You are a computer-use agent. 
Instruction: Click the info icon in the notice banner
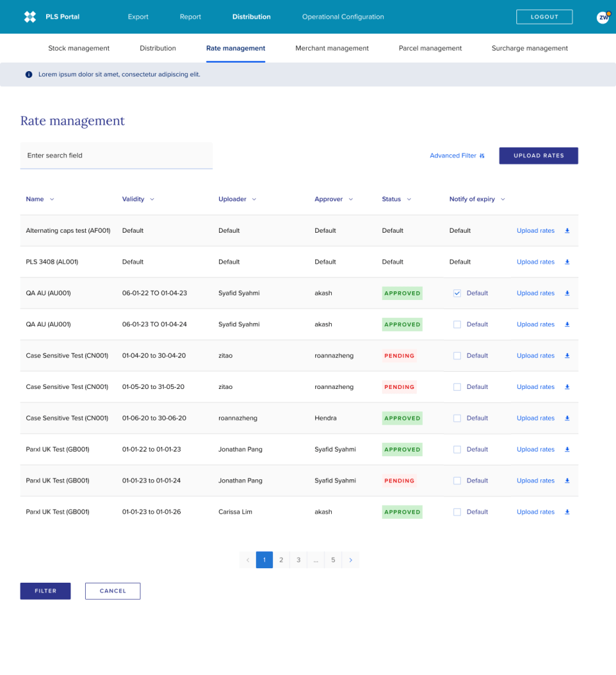[29, 74]
